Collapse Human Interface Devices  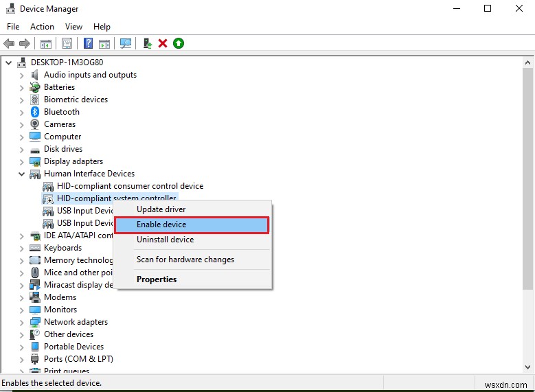pyautogui.click(x=21, y=174)
